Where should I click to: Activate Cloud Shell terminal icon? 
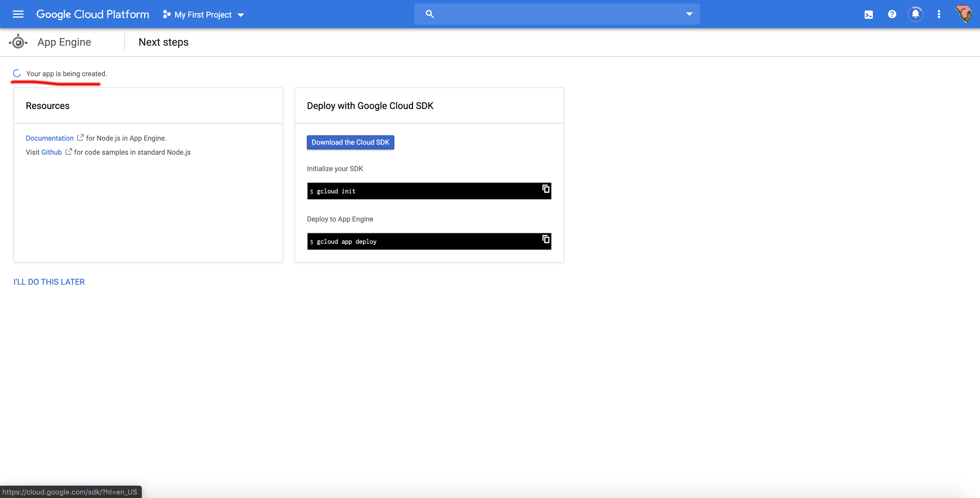click(x=869, y=14)
